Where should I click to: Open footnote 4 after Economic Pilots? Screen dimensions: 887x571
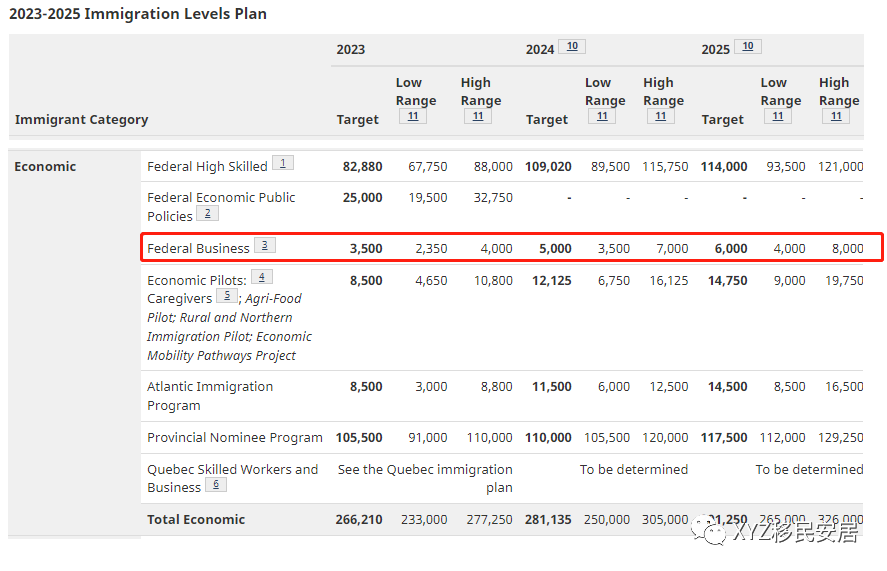pos(262,277)
